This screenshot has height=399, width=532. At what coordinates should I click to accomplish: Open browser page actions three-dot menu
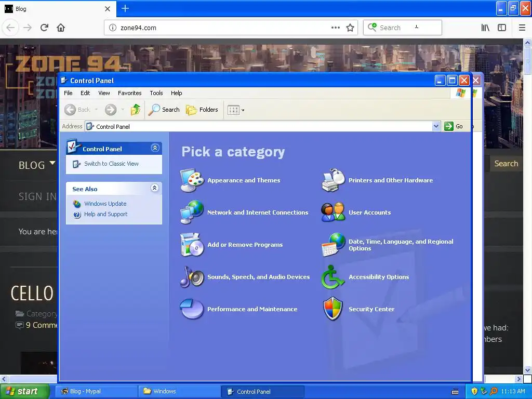336,28
